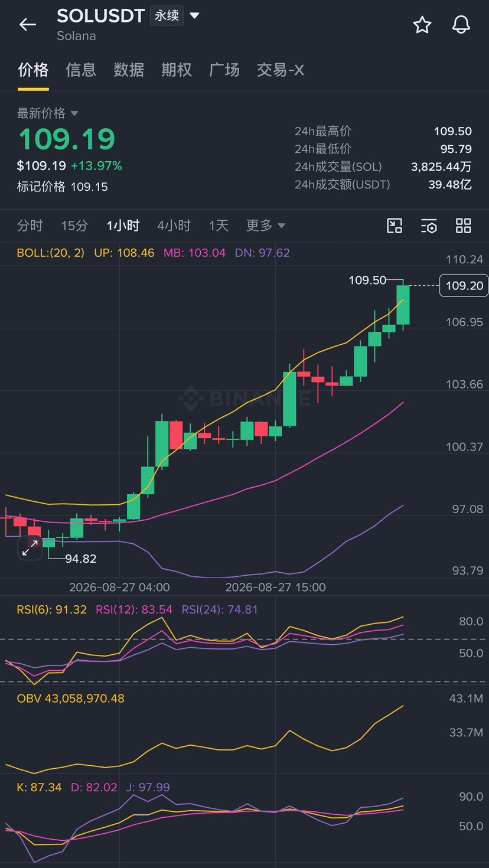Open price alert bell icon
The image size is (489, 868).
point(461,25)
